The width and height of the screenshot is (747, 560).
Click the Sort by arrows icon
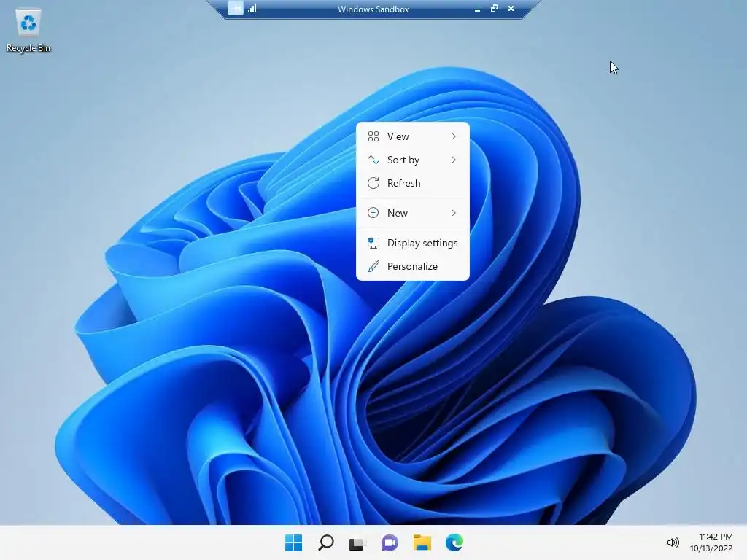(373, 160)
